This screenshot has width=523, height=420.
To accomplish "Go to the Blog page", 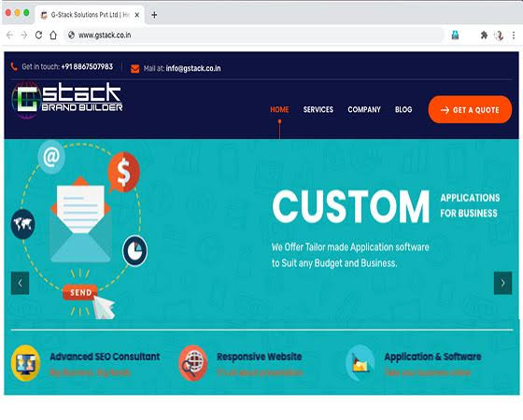I will 403,110.
